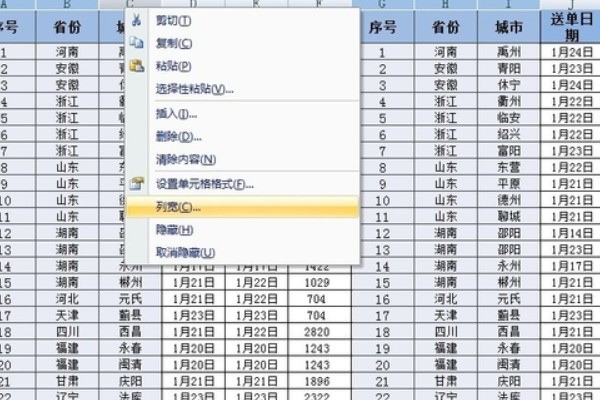Click the Format Cells icon in context menu
Viewport: 600px width, 400px height.
click(x=137, y=184)
